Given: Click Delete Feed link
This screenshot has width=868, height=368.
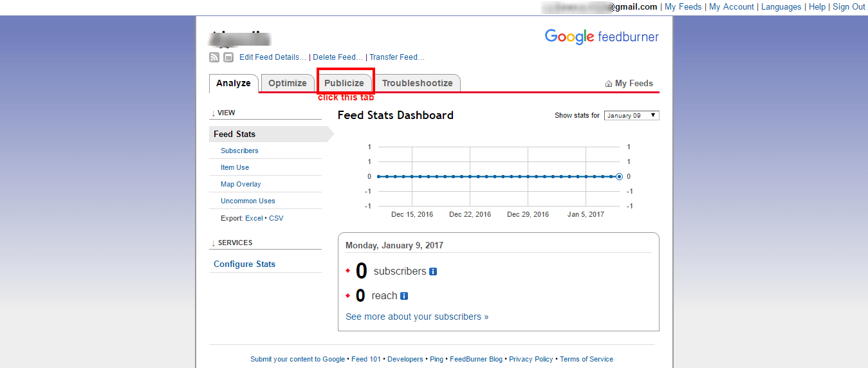Looking at the screenshot, I should click(338, 57).
